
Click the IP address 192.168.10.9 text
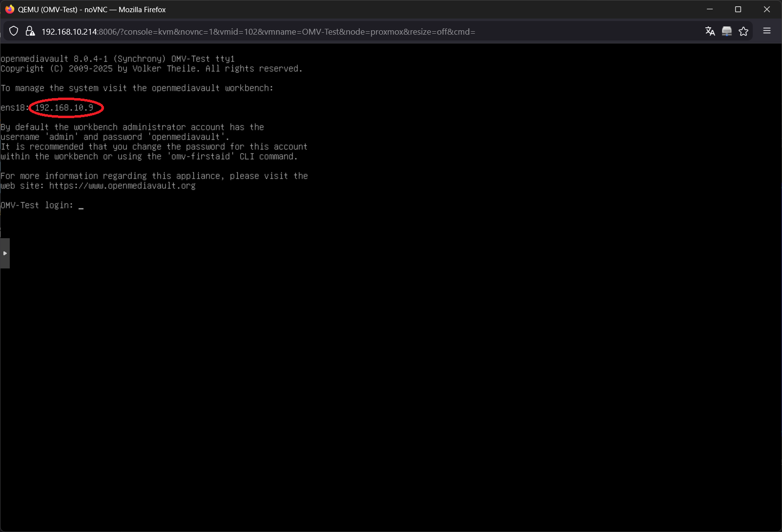[64, 107]
